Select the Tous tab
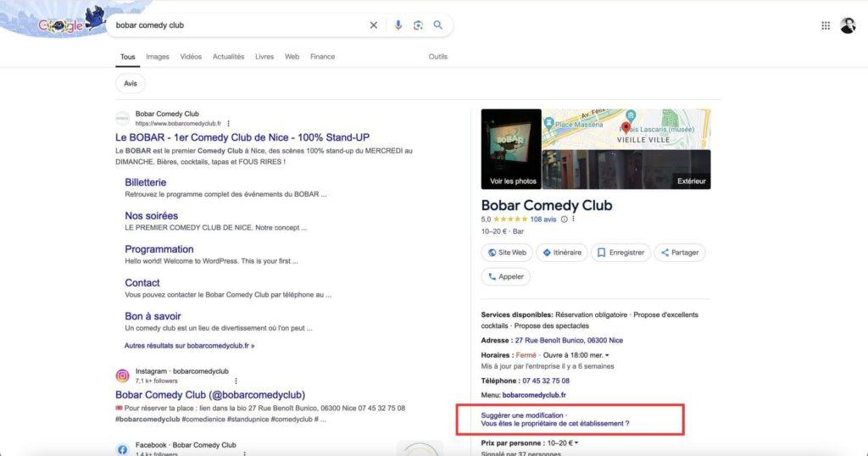Image resolution: width=868 pixels, height=456 pixels. [127, 57]
